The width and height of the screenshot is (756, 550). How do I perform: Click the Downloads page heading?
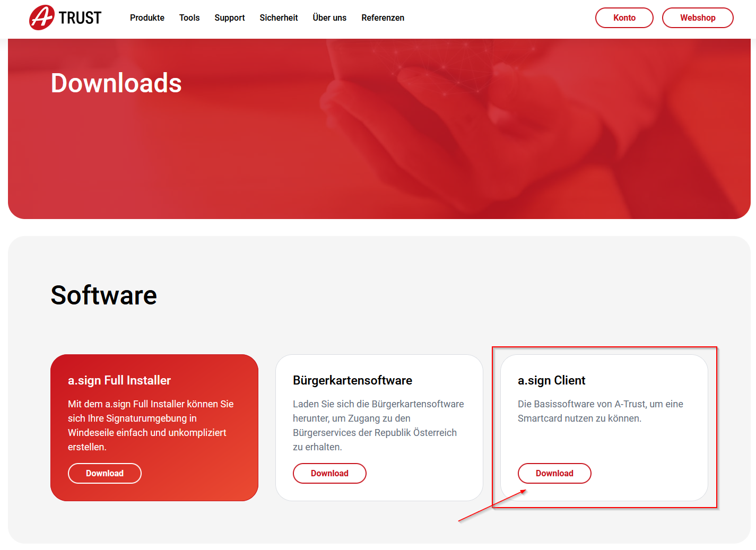pyautogui.click(x=116, y=83)
